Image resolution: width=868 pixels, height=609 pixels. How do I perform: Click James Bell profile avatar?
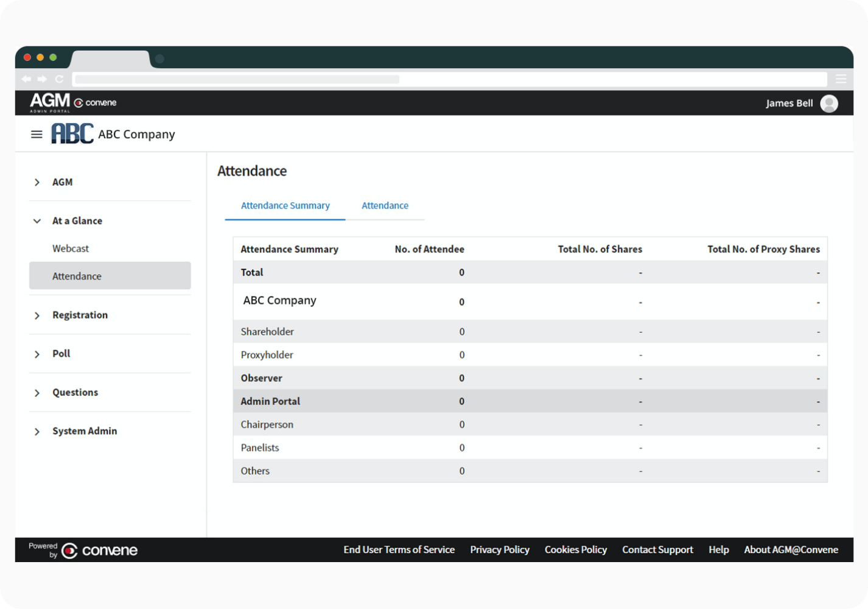(828, 104)
